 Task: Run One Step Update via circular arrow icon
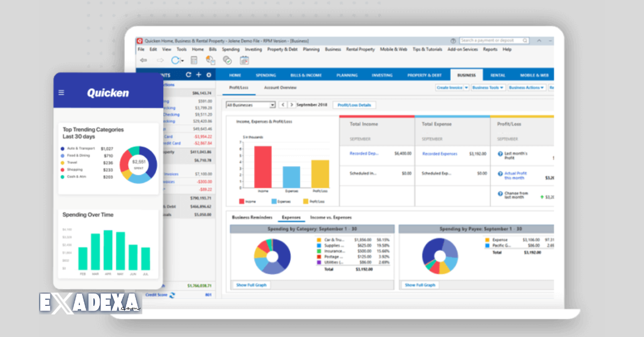click(176, 60)
